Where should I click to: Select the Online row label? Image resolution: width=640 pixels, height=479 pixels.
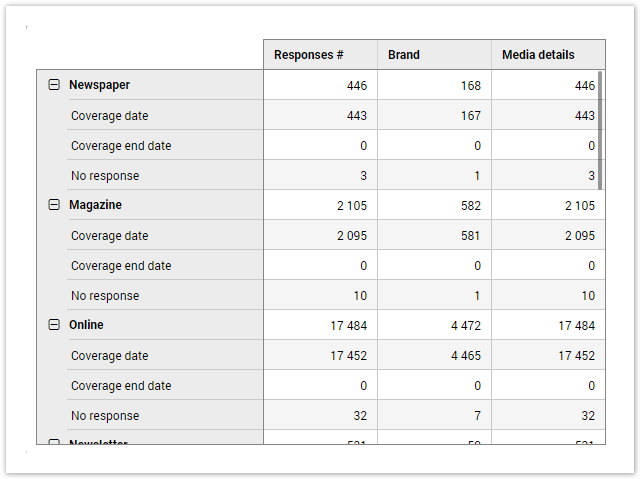[86, 325]
